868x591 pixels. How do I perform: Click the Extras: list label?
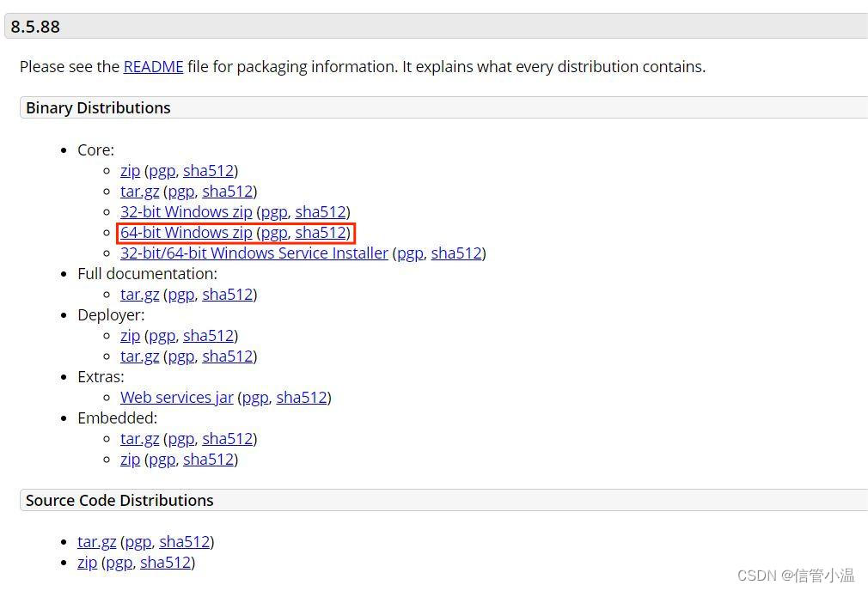(x=101, y=377)
